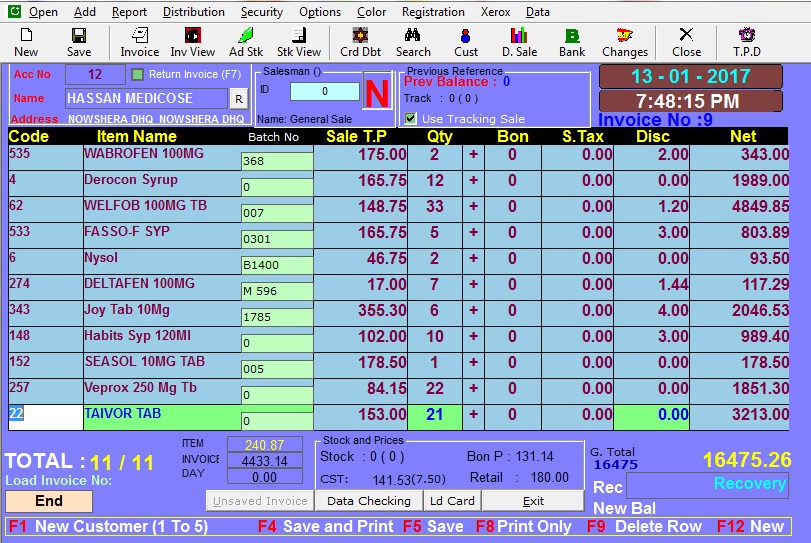This screenshot has width=811, height=543.
Task: Click the Disc cell 0.00 for TAIVOR TAB
Action: coord(651,417)
